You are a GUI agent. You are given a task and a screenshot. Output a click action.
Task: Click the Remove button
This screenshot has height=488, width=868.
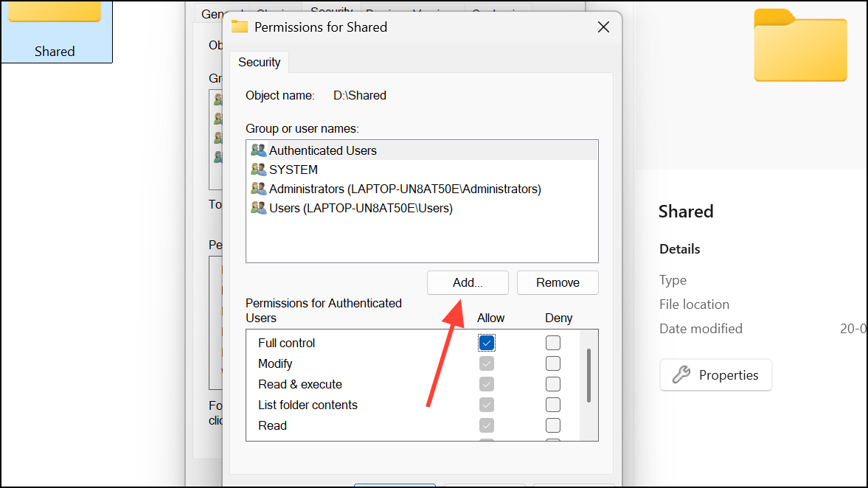(558, 282)
